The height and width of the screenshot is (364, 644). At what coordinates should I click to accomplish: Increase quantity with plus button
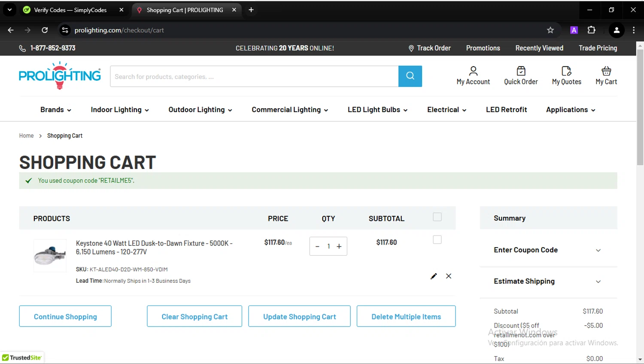click(x=339, y=246)
